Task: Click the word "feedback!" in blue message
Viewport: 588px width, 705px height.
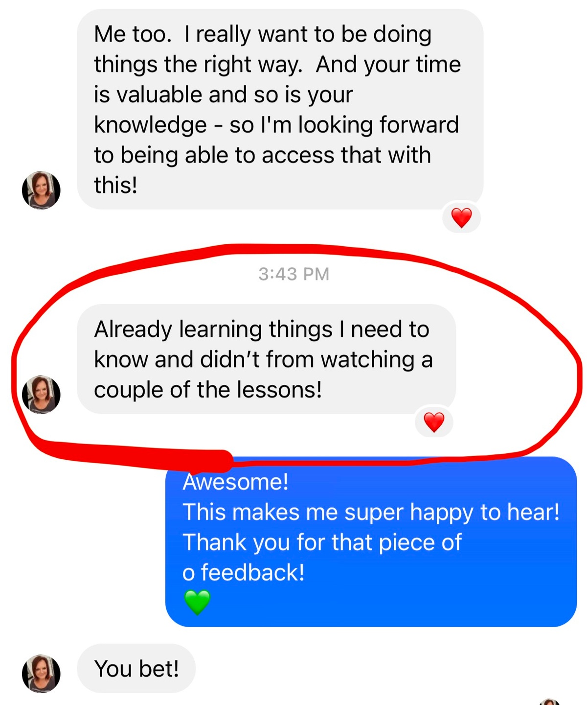Action: 253,572
